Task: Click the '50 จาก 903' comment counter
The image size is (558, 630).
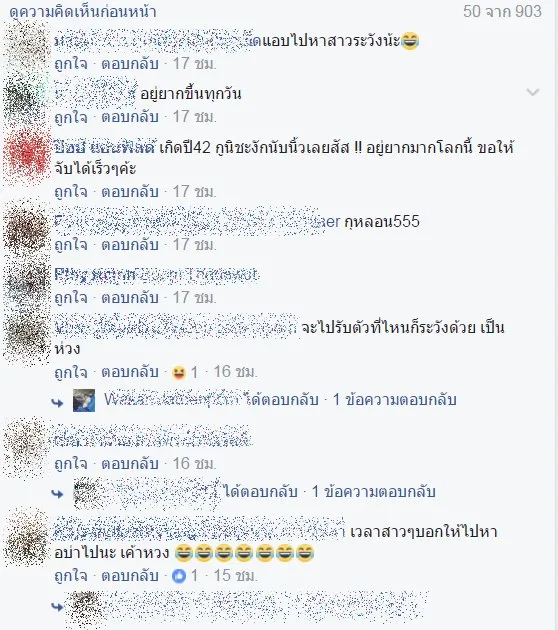Action: coord(502,11)
